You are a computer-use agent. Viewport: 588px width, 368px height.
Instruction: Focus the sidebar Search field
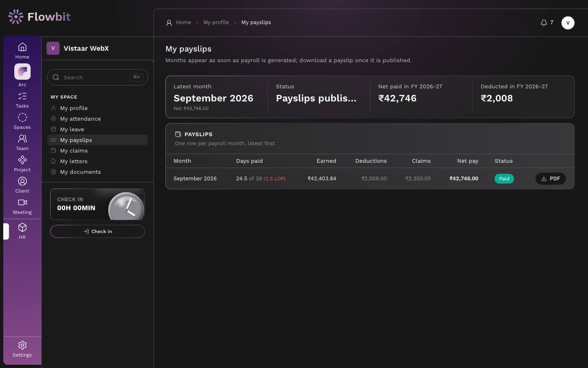tap(98, 77)
